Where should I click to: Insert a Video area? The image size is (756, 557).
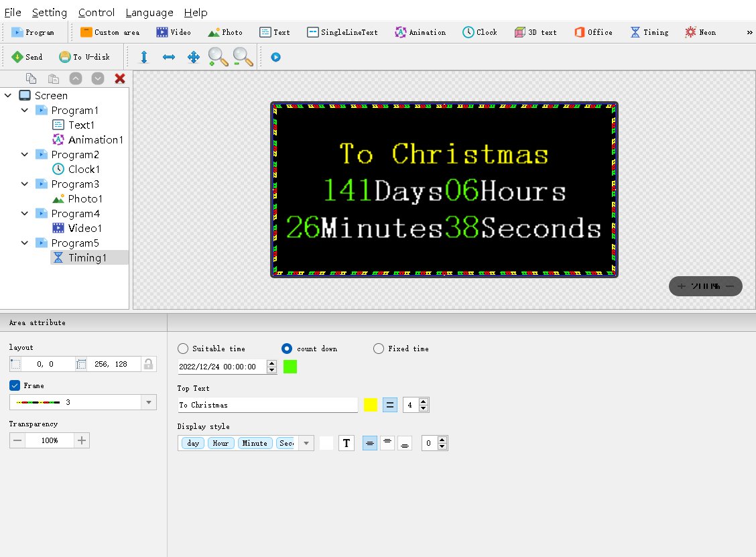point(174,32)
